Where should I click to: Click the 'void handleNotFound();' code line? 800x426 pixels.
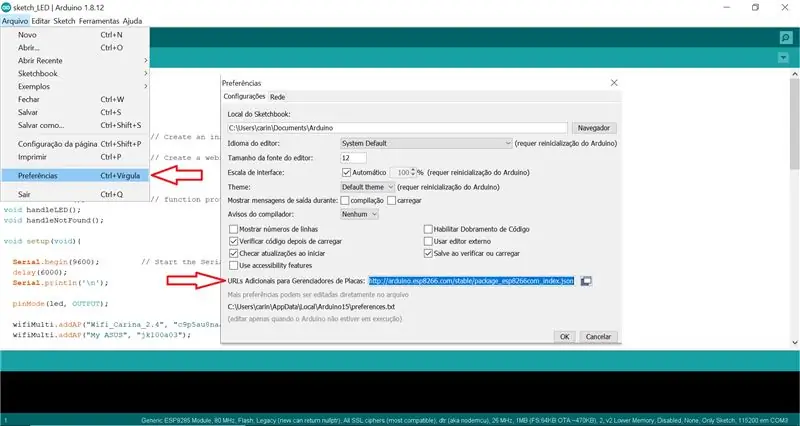54,220
